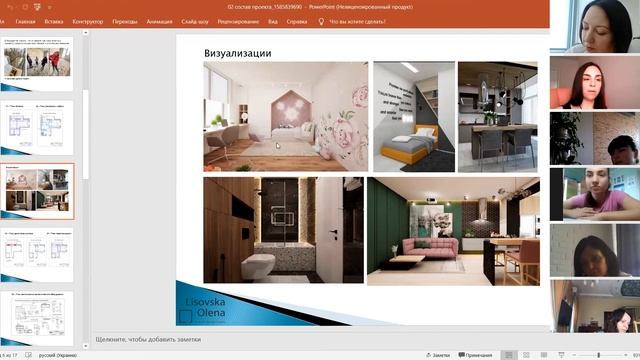Click the spell check icon in the status bar
Screen dimensions: 640x360
(x=28, y=355)
